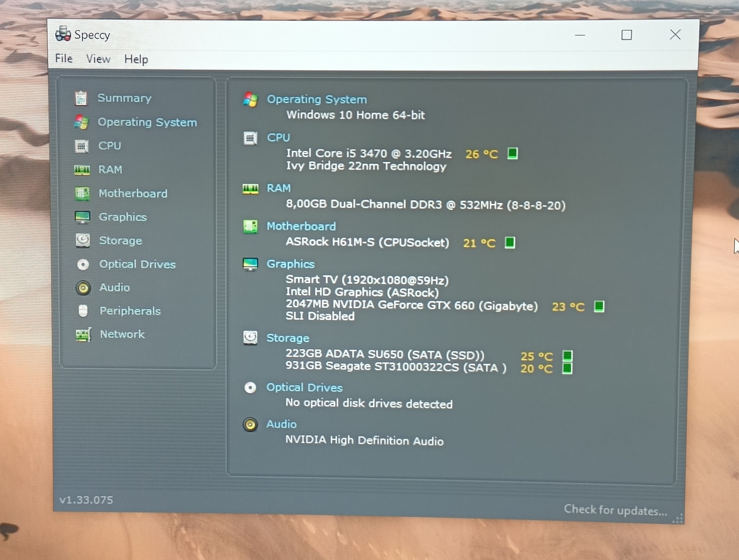Click the Storage icon in summary panel
Viewport: 739px width, 560px height.
pos(250,338)
